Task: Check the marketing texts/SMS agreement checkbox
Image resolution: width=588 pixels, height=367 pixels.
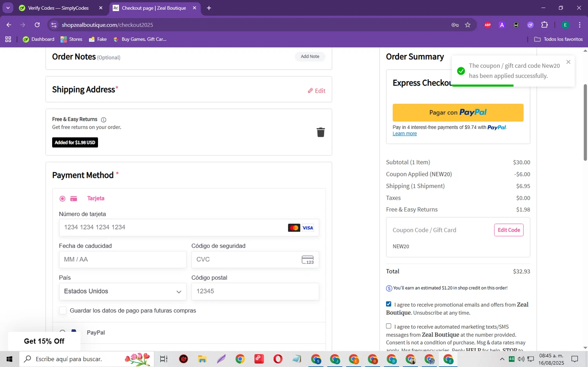Action: 388,326
